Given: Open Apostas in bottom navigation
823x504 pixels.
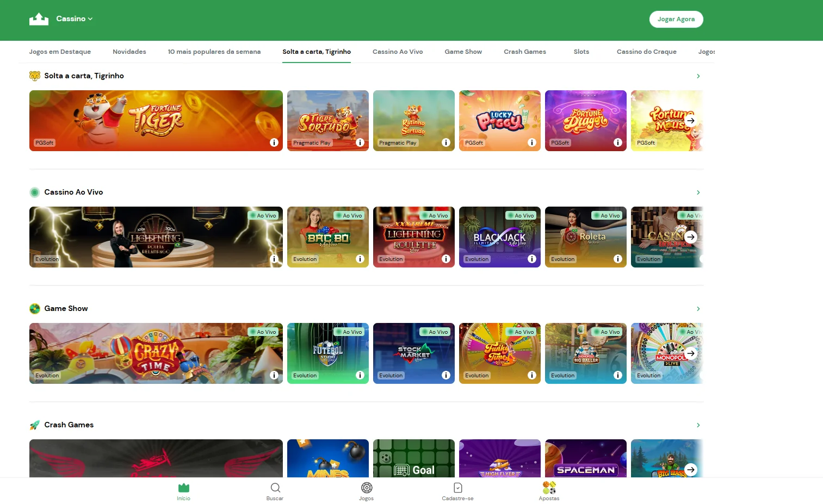Looking at the screenshot, I should [549, 491].
